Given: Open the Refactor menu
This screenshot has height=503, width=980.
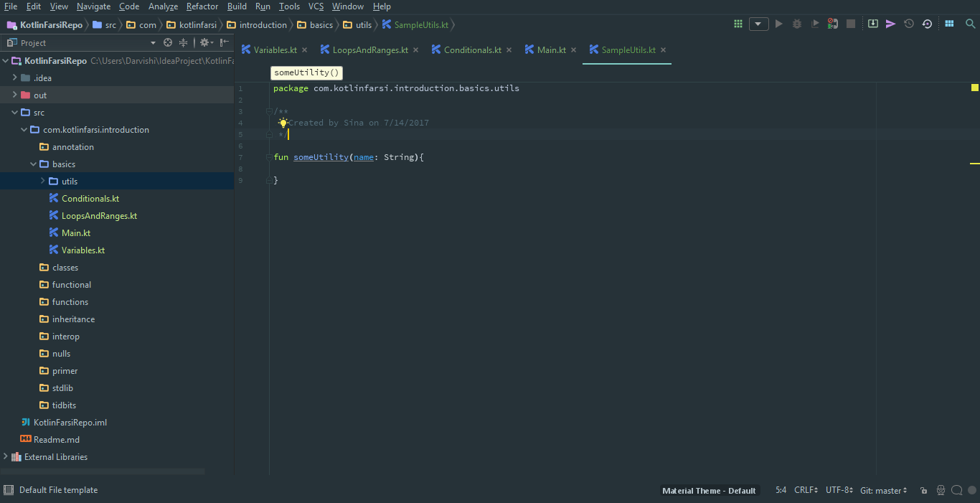Looking at the screenshot, I should (202, 6).
